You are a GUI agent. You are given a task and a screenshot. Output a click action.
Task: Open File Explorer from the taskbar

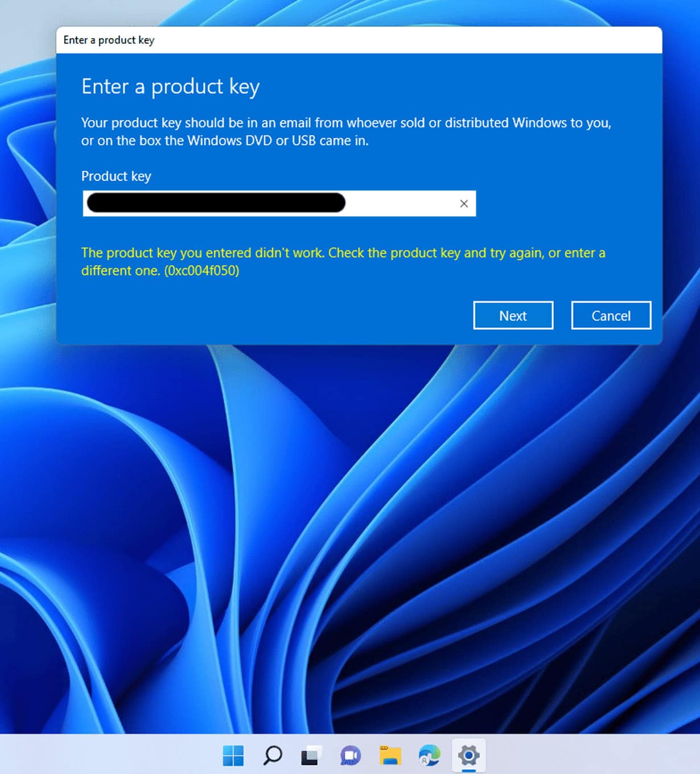(390, 756)
